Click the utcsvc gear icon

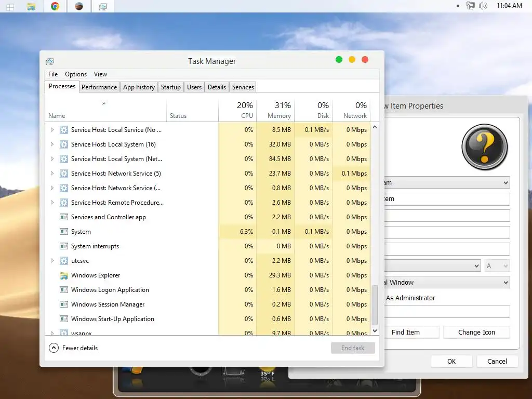[x=64, y=261]
